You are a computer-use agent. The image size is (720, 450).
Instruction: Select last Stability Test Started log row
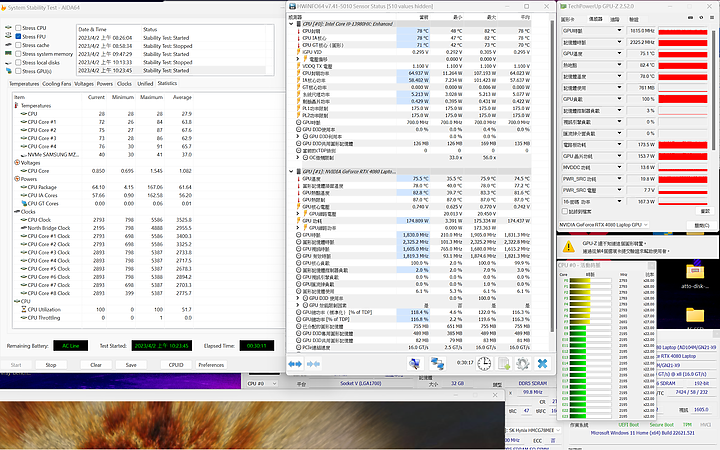171,71
